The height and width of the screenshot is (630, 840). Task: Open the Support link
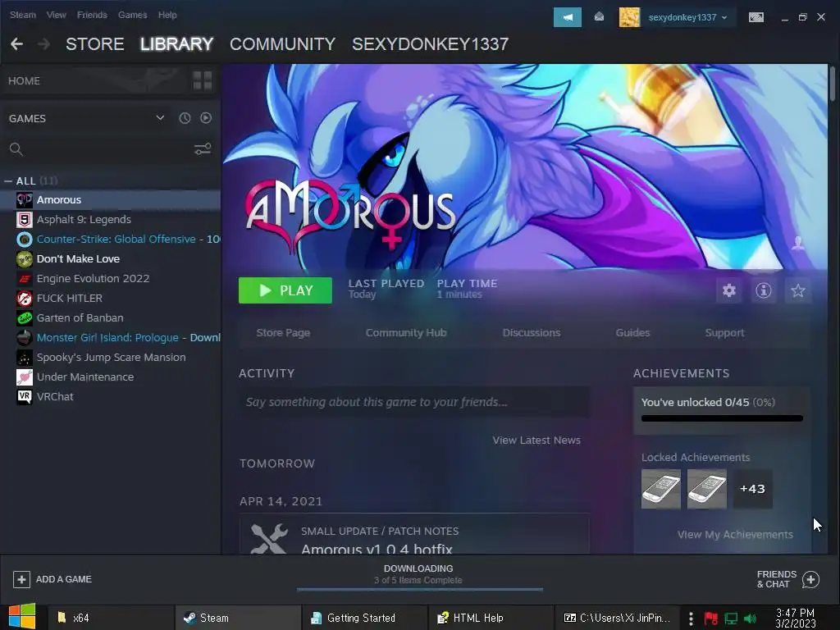point(725,333)
